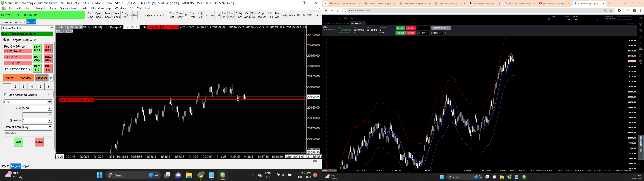Expand the SimpleBracket configuration dropdown
The height and width of the screenshot is (181, 644).
pyautogui.click(x=52, y=28)
